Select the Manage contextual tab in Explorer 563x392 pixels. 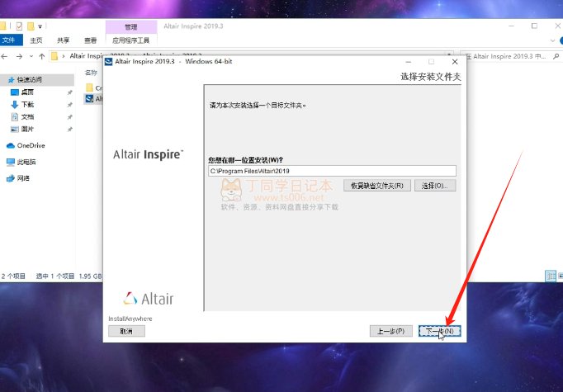pyautogui.click(x=131, y=27)
